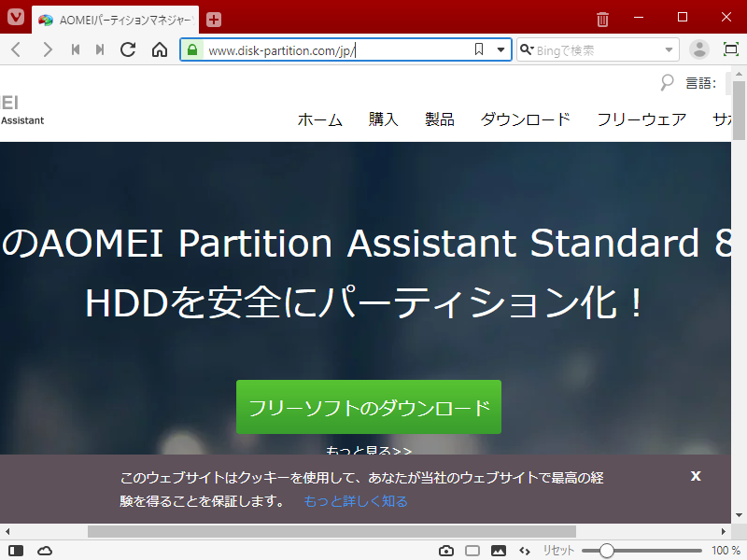The width and height of the screenshot is (747, 560).
Task: Bookmark this page
Action: [479, 49]
